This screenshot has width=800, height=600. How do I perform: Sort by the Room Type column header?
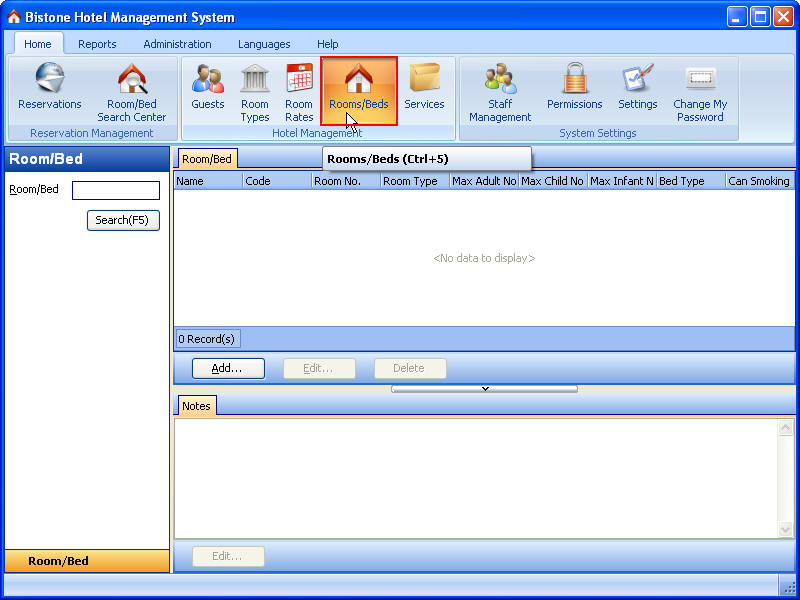(414, 181)
